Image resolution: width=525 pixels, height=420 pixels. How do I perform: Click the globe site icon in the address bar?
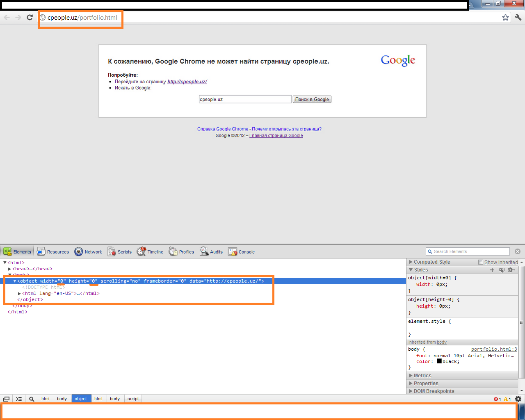pos(43,18)
